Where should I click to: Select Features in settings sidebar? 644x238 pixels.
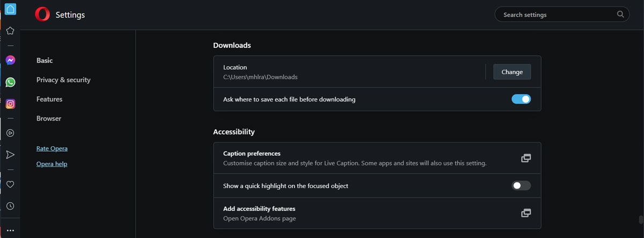49,99
